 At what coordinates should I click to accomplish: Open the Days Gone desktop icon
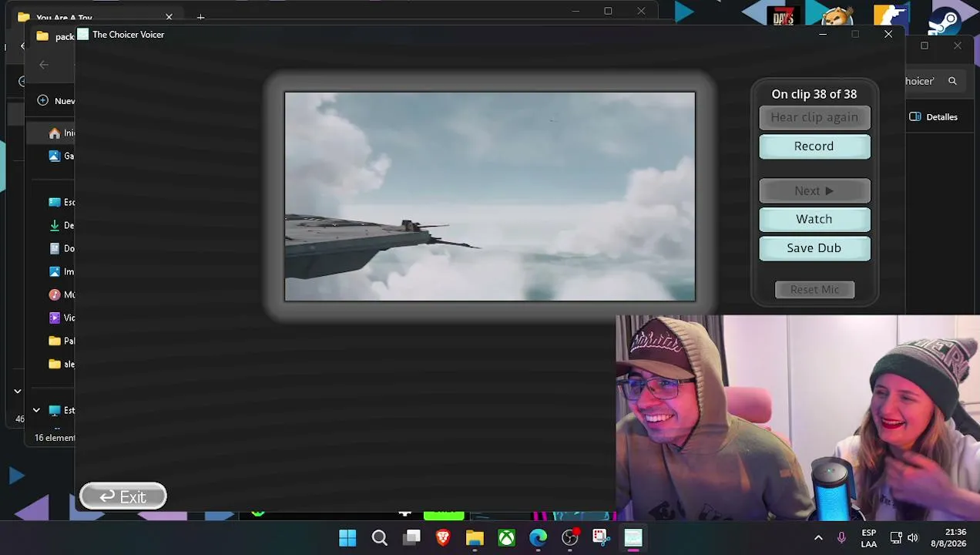click(784, 17)
